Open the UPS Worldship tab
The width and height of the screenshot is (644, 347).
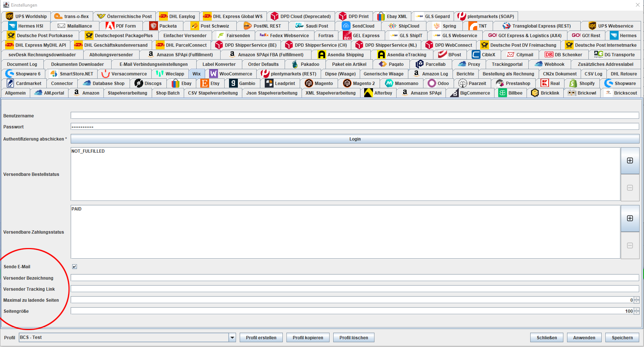tap(27, 16)
